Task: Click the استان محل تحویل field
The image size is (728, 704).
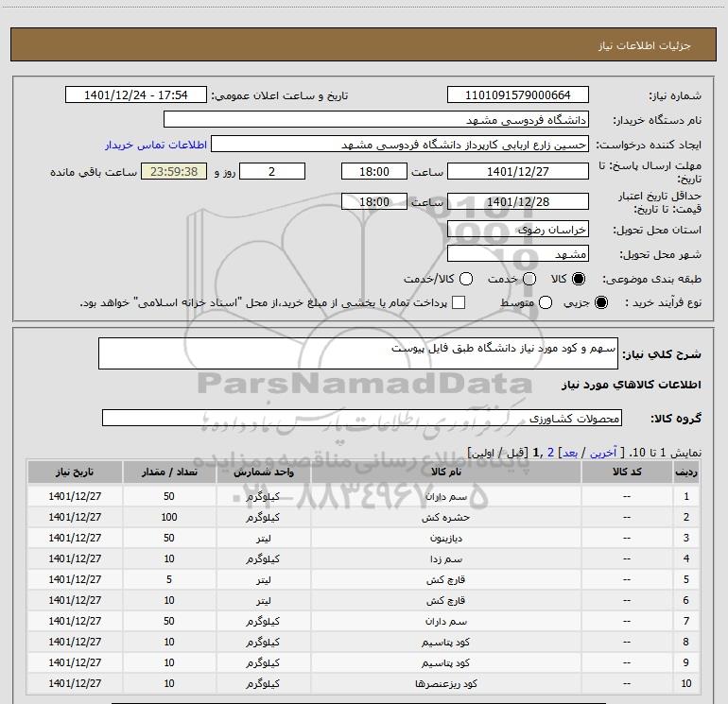Action: pos(518,229)
